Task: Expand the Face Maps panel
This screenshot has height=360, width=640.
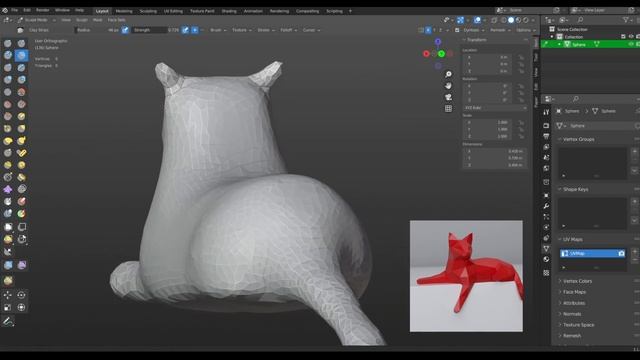Action: pos(574,292)
